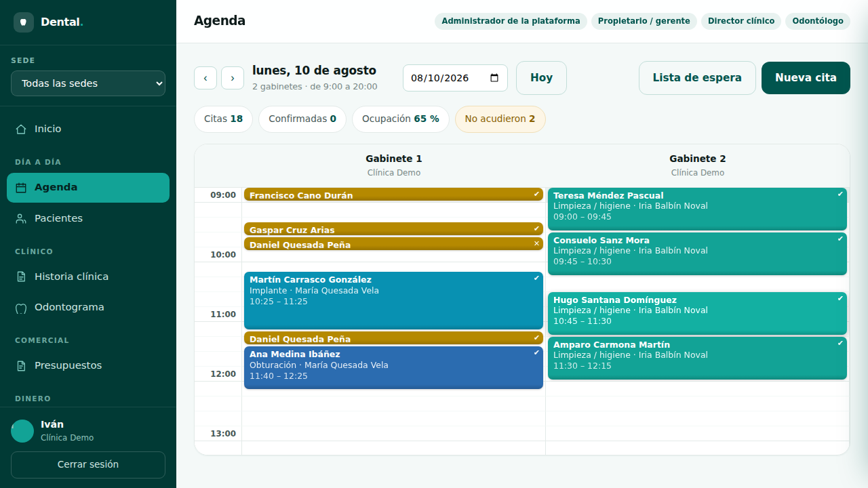
Task: Click the check mark on Francisco Cano Durán
Action: point(536,194)
